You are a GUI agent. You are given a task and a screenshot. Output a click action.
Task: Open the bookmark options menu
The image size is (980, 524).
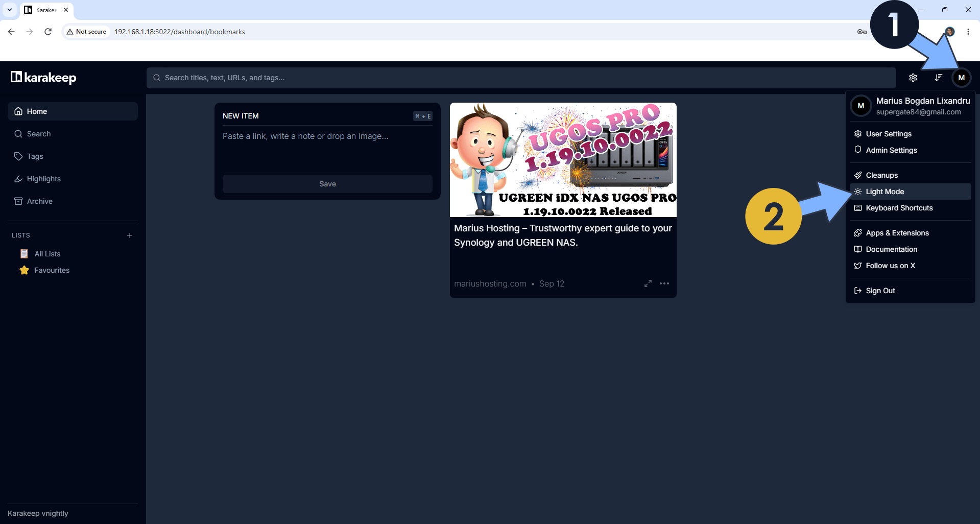[664, 283]
